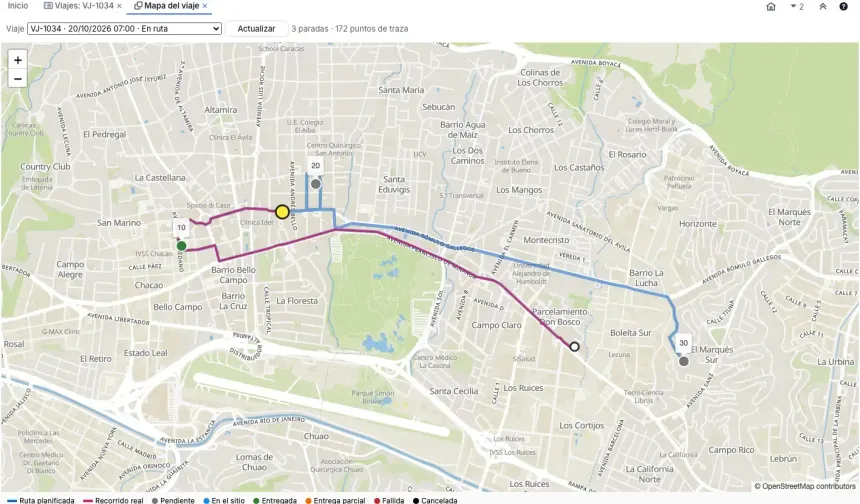This screenshot has height=504, width=860.
Task: Click the El Marqués Sur map label
Action: 712,354
